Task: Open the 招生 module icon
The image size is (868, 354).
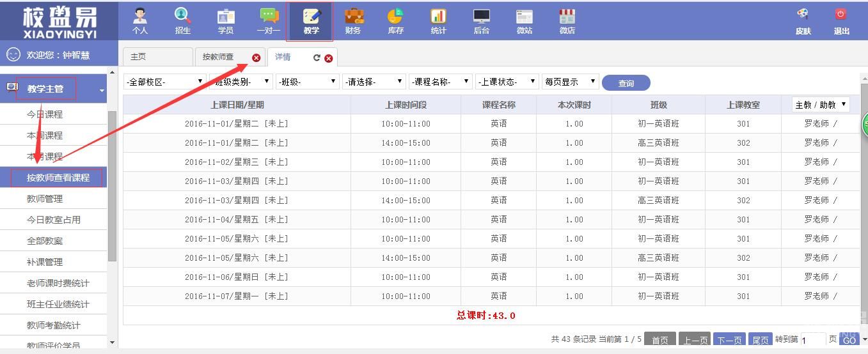Action: tap(183, 21)
